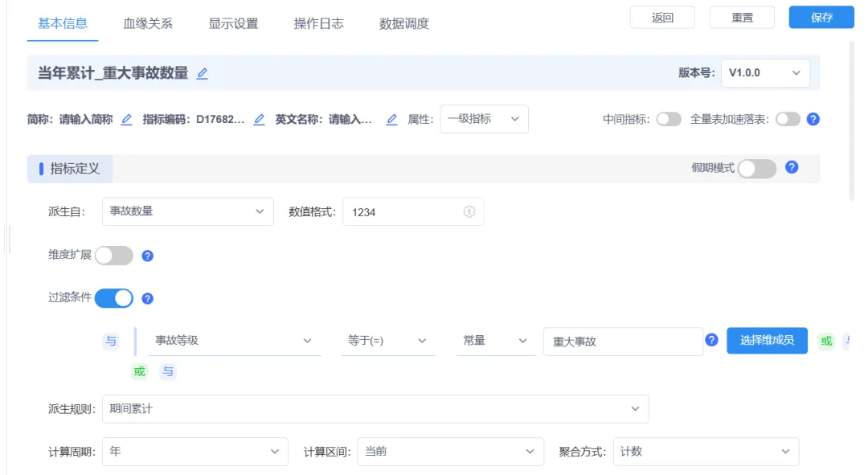Disable the 过滤条件 switch
868x475 pixels.
pyautogui.click(x=114, y=298)
